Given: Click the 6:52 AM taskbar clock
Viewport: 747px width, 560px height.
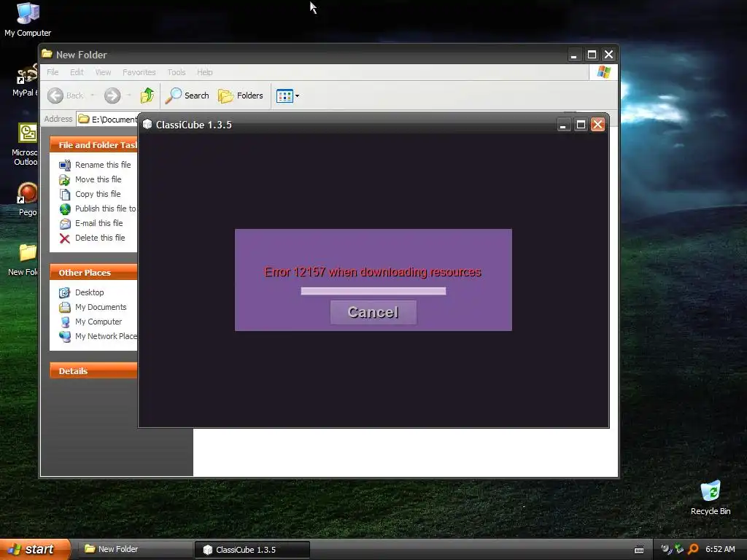Looking at the screenshot, I should (720, 549).
